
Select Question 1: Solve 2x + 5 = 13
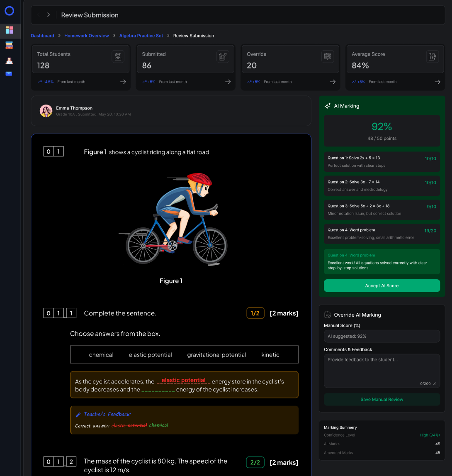click(382, 162)
